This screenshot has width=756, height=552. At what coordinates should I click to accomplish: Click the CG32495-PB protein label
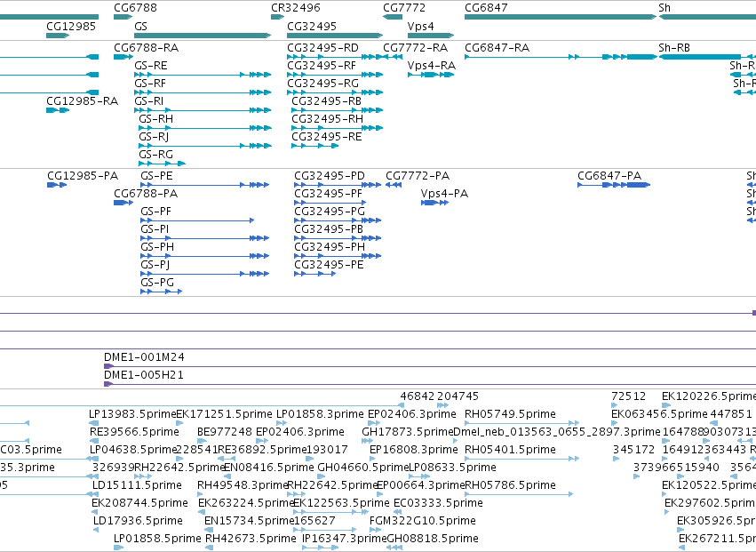tap(329, 229)
